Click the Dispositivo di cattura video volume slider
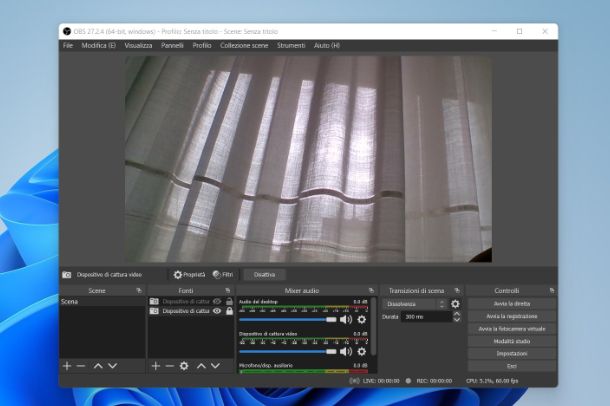610x406 pixels. [x=288, y=352]
